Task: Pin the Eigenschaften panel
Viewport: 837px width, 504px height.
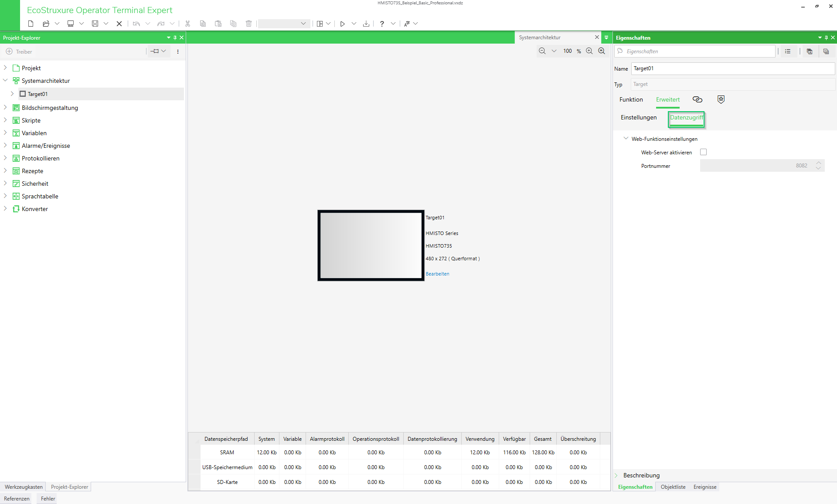Action: click(826, 37)
